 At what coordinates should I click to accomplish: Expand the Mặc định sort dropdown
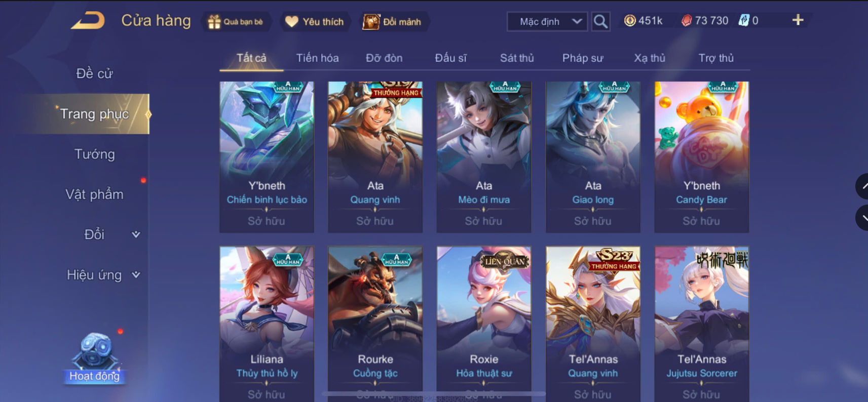(x=548, y=22)
